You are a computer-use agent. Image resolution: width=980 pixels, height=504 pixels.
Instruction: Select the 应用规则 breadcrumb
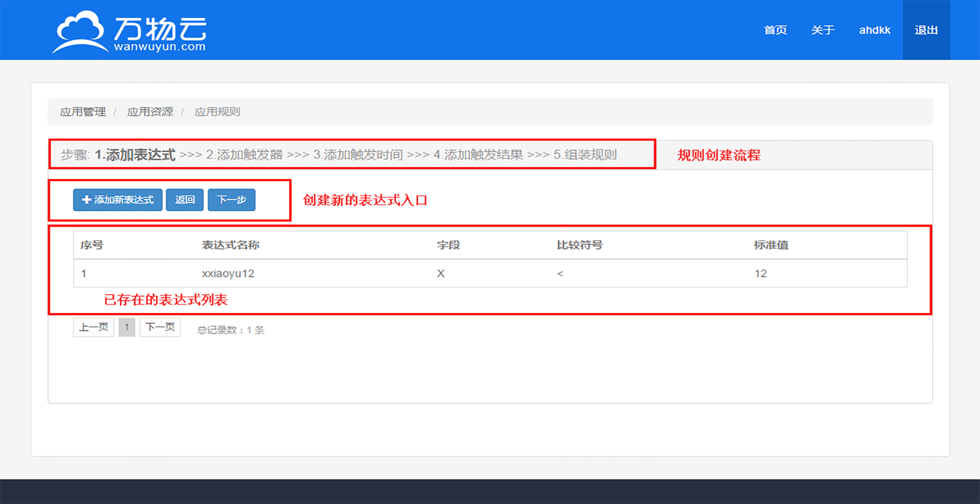217,112
